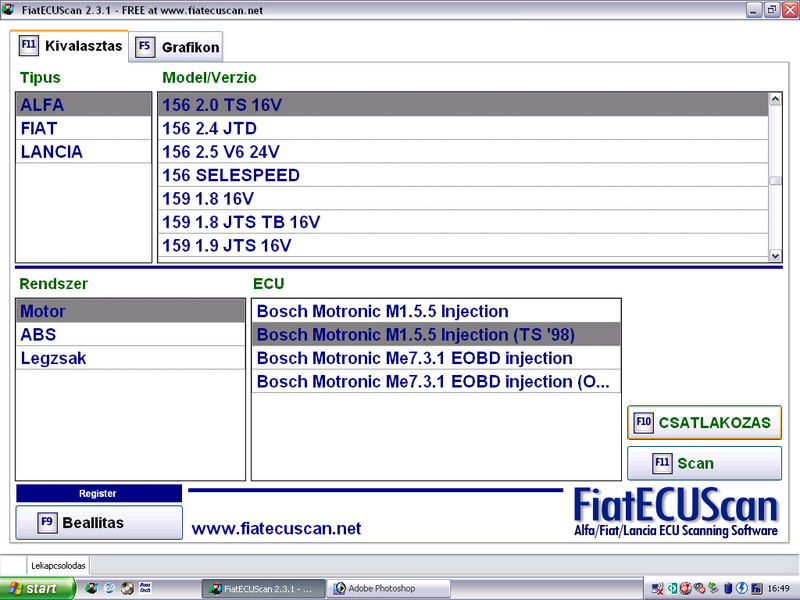Click the Ross-Tech quick launch icon
The width and height of the screenshot is (800, 600).
tap(145, 588)
